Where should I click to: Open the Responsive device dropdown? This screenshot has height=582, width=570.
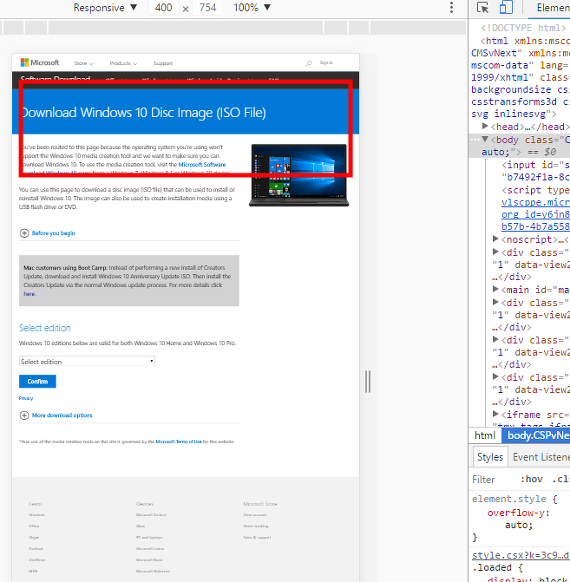tap(105, 7)
